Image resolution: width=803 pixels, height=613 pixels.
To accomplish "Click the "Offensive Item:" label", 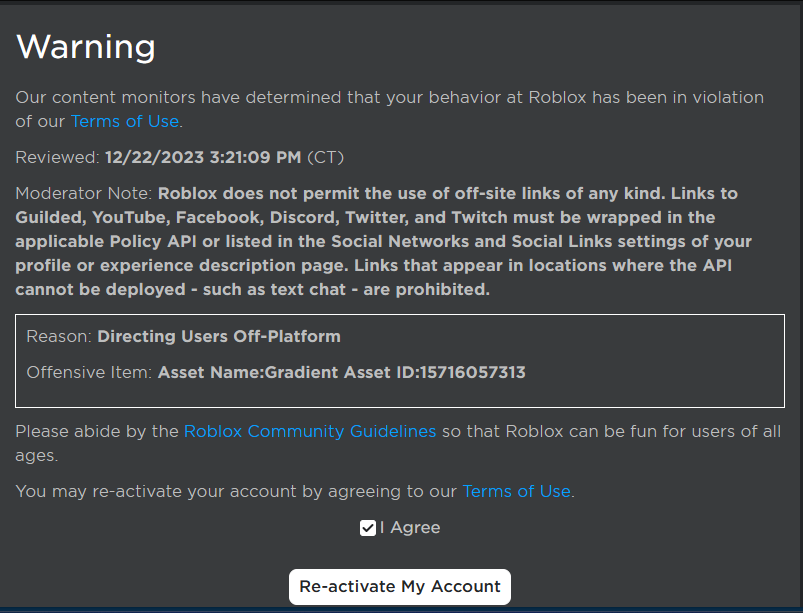I will pyautogui.click(x=90, y=372).
